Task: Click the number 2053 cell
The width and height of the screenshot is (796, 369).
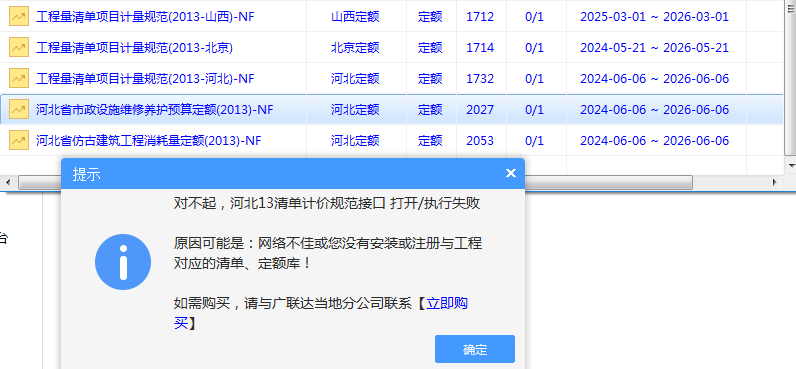Action: pos(480,141)
